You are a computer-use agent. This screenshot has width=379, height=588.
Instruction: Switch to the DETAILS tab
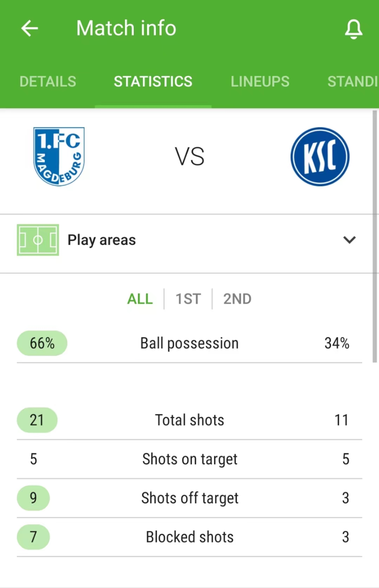(48, 81)
